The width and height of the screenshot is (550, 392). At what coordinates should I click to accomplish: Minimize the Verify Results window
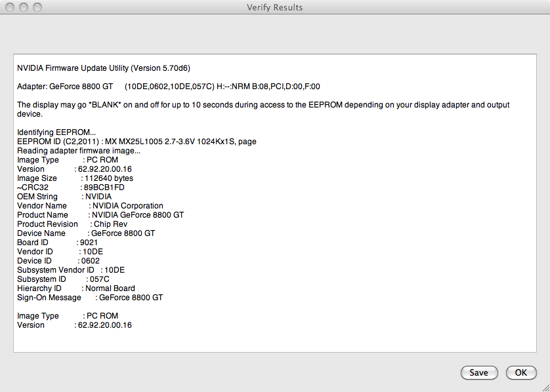(x=24, y=7)
